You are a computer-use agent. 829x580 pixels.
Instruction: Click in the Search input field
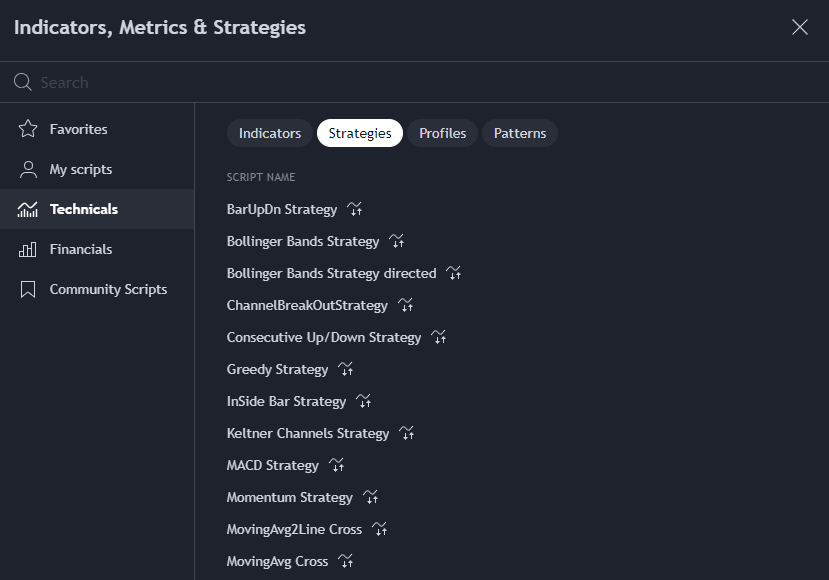pos(400,82)
